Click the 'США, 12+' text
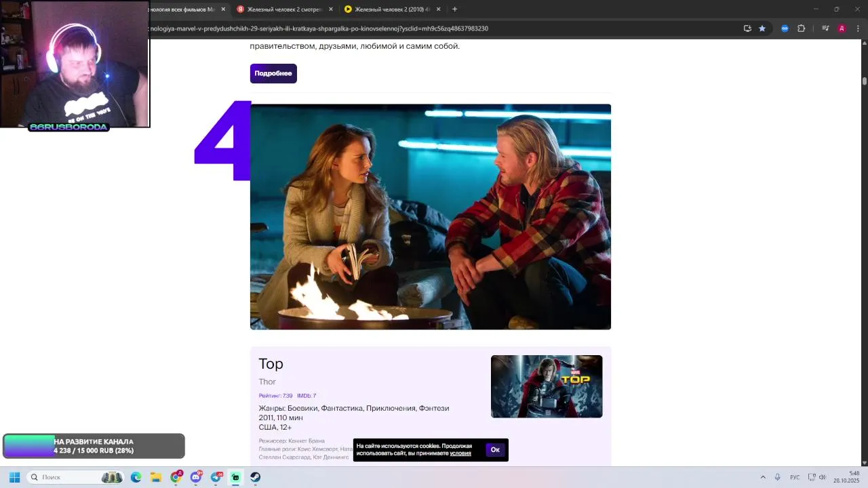Viewport: 868px width, 488px height. tap(275, 427)
